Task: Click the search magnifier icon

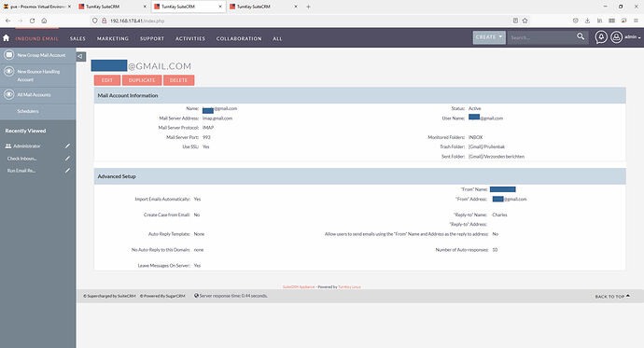Action: 581,37
